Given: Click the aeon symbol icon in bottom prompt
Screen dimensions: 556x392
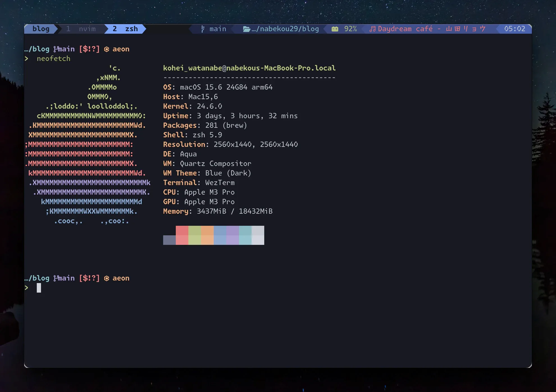Looking at the screenshot, I should pos(106,278).
